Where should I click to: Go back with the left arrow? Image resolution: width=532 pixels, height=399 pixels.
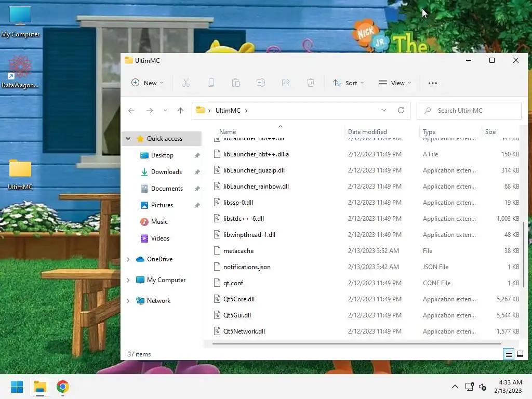click(131, 111)
